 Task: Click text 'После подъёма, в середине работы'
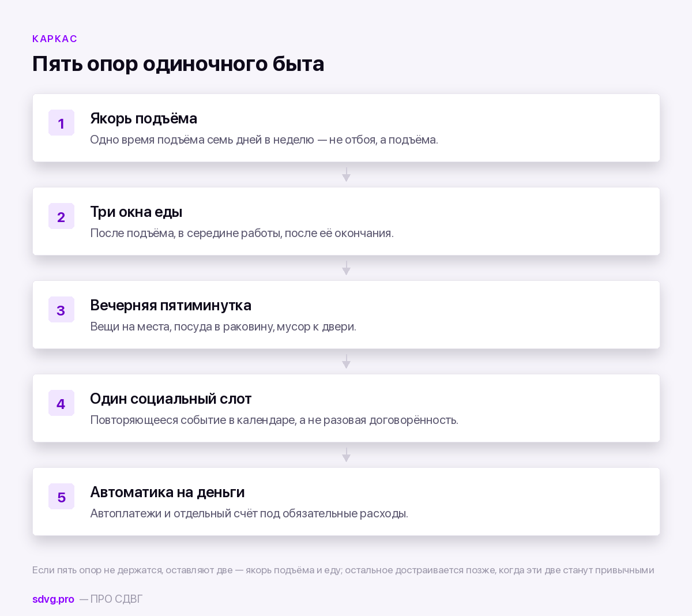[186, 233]
